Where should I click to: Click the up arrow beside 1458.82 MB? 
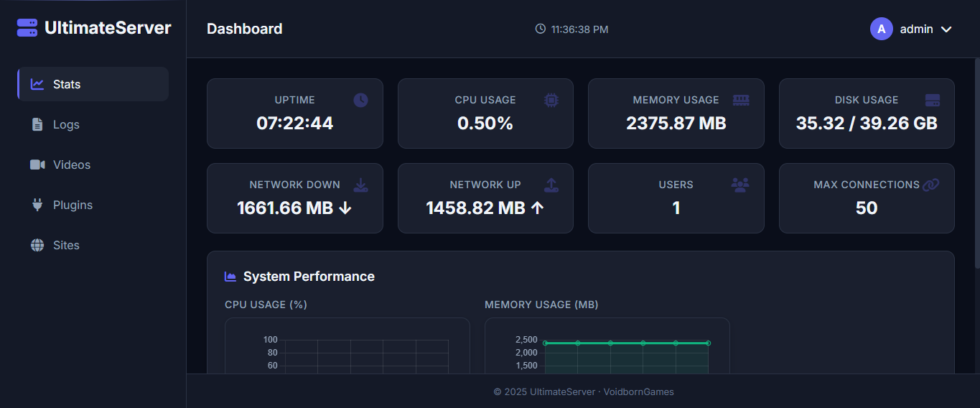[x=537, y=208]
